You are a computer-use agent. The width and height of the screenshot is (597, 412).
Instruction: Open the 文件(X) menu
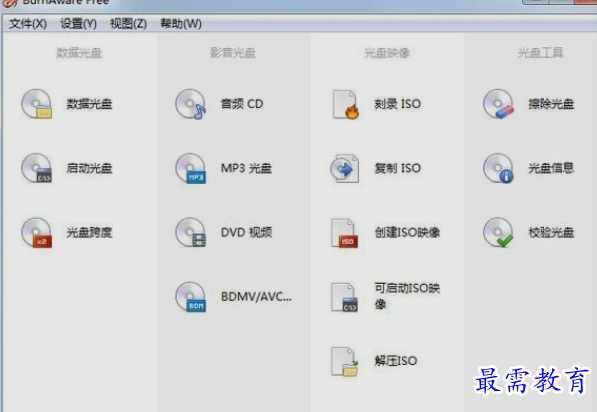[28, 24]
